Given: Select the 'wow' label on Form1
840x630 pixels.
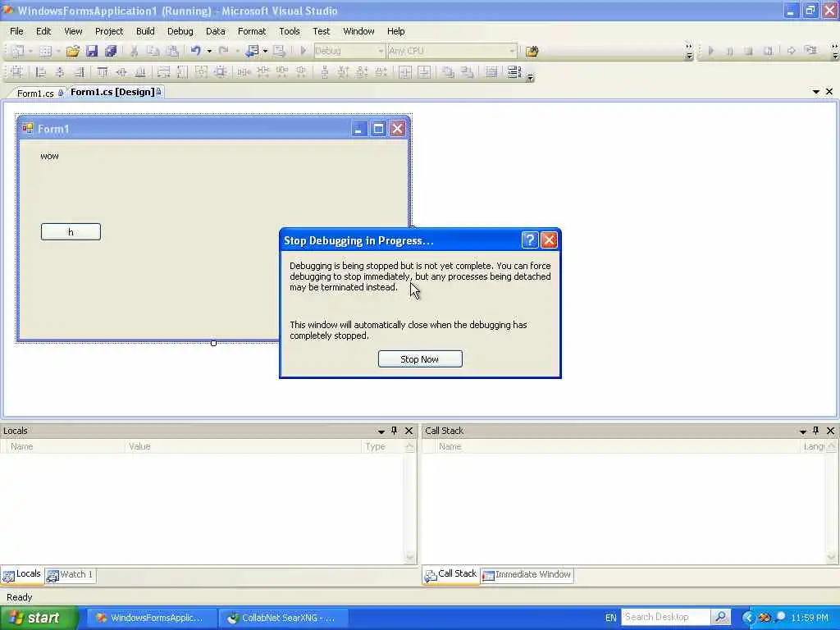Looking at the screenshot, I should (49, 156).
